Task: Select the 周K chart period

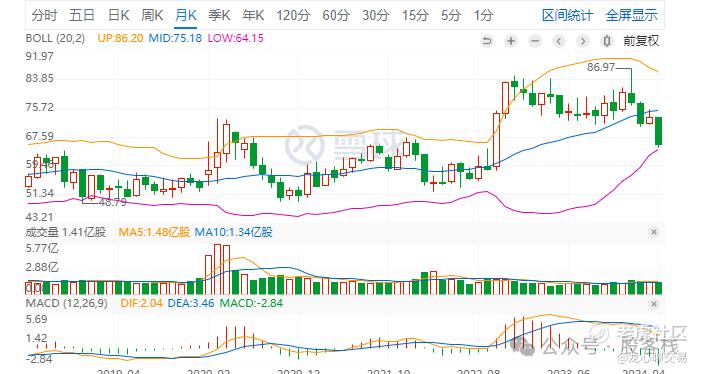Action: (x=152, y=16)
